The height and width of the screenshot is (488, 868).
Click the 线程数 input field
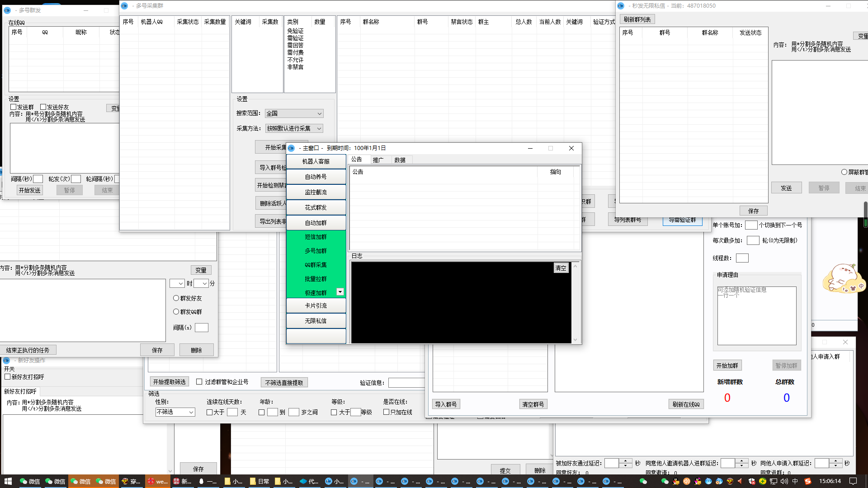tap(742, 258)
